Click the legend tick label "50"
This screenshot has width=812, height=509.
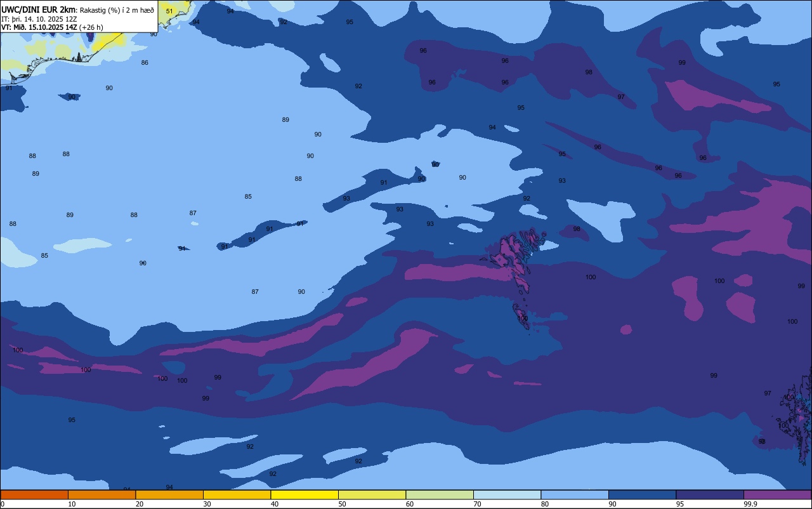[342, 504]
